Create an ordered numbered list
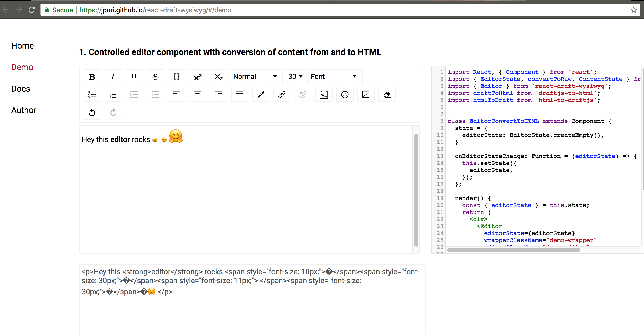Screen dimensions: 644x335 pos(113,94)
